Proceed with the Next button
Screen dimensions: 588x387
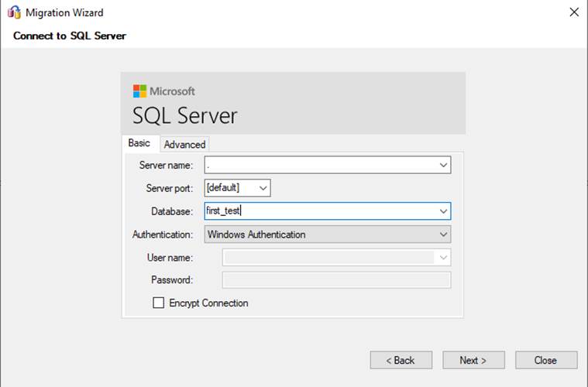pyautogui.click(x=473, y=360)
